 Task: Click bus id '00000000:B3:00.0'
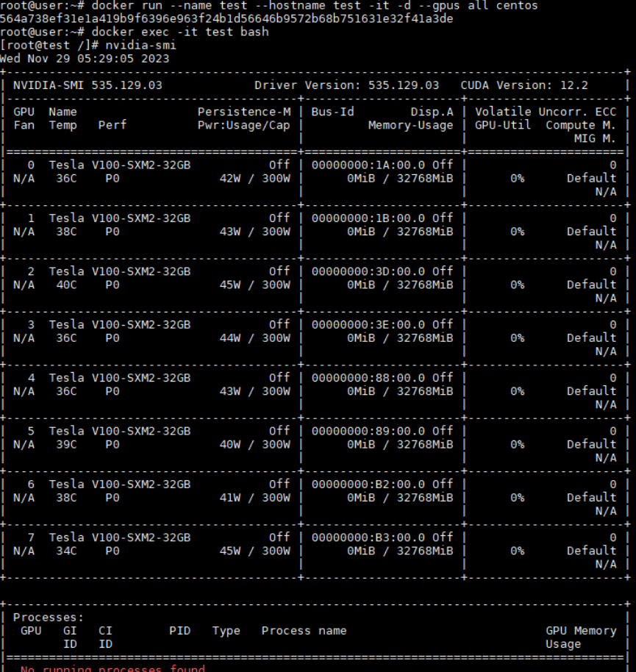pos(368,537)
